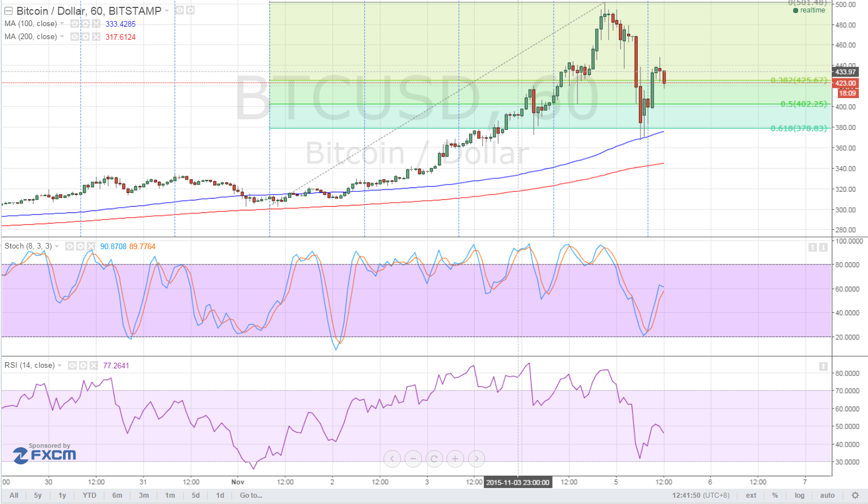Image resolution: width=868 pixels, height=504 pixels.
Task: Toggle the log scale option
Action: coord(799,495)
